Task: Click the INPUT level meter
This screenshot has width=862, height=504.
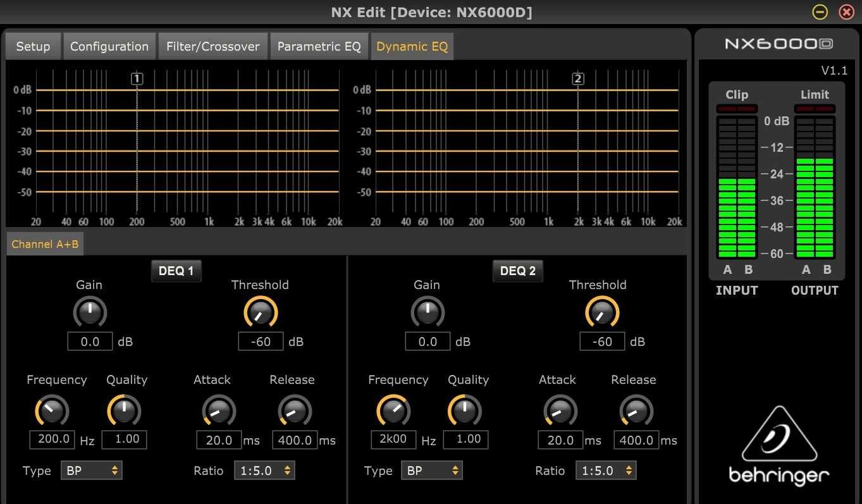Action: pyautogui.click(x=737, y=187)
